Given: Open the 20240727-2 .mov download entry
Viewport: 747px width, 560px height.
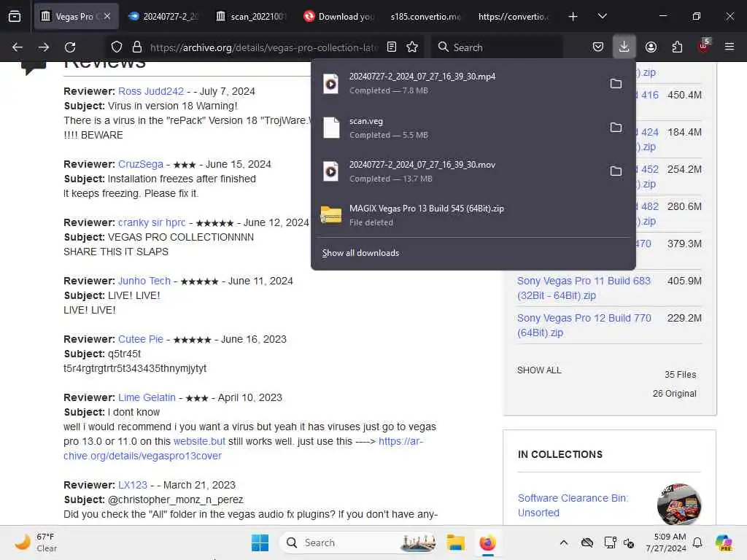Looking at the screenshot, I should coord(457,171).
